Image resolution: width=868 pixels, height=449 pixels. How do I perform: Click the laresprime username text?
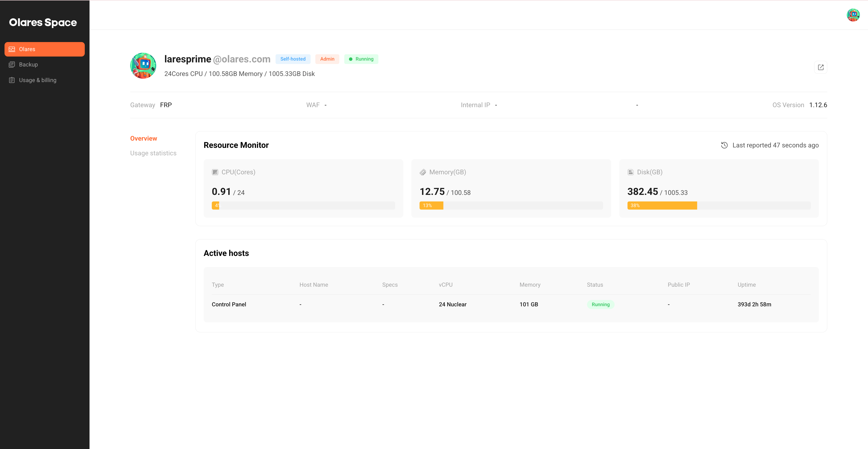point(188,59)
